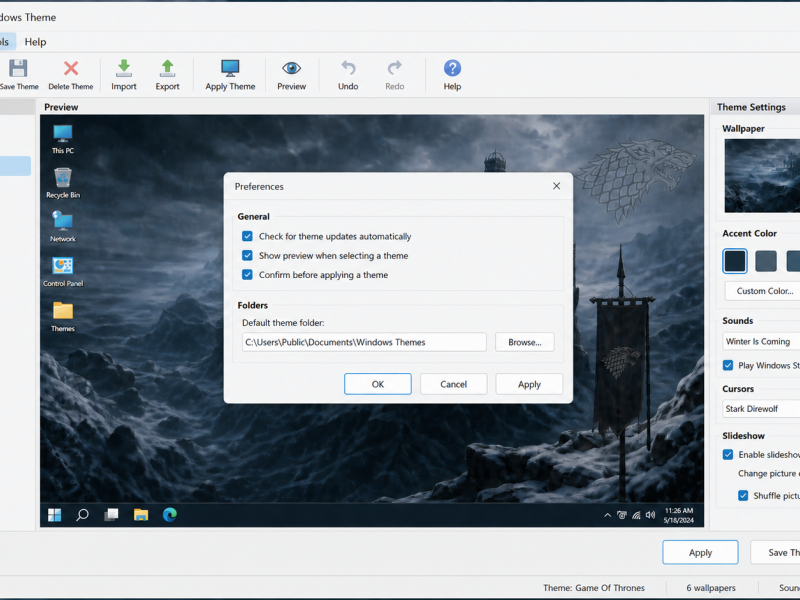800x600 pixels.
Task: Open the Stark Direwolf cursors dropdown
Action: coord(761,409)
